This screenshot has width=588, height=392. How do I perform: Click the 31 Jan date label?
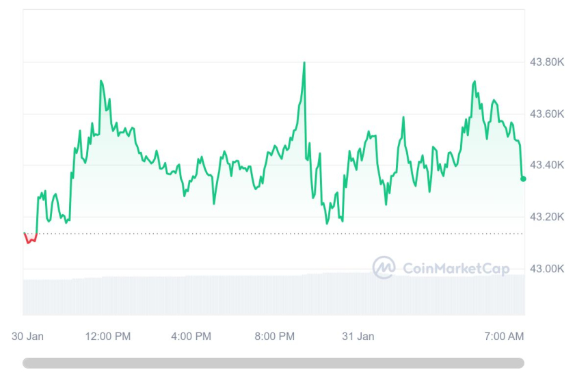pyautogui.click(x=358, y=336)
